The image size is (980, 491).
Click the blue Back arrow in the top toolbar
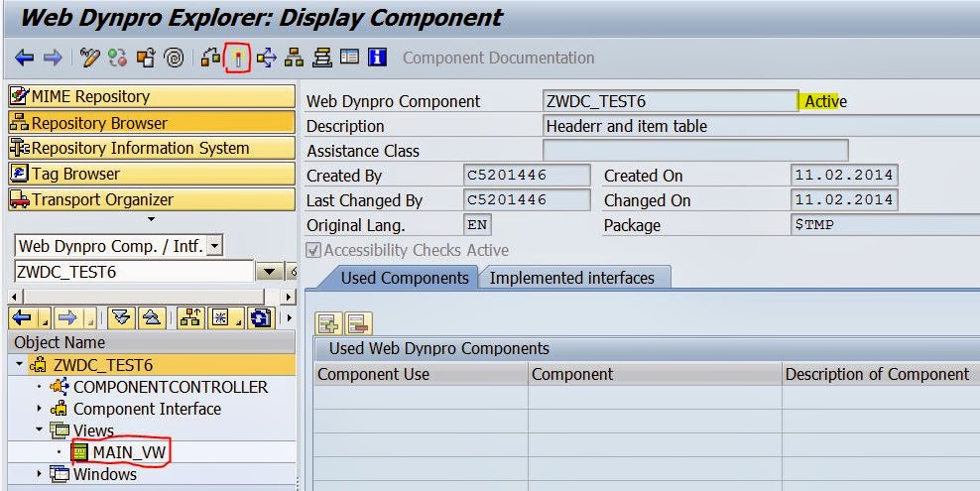[25, 59]
